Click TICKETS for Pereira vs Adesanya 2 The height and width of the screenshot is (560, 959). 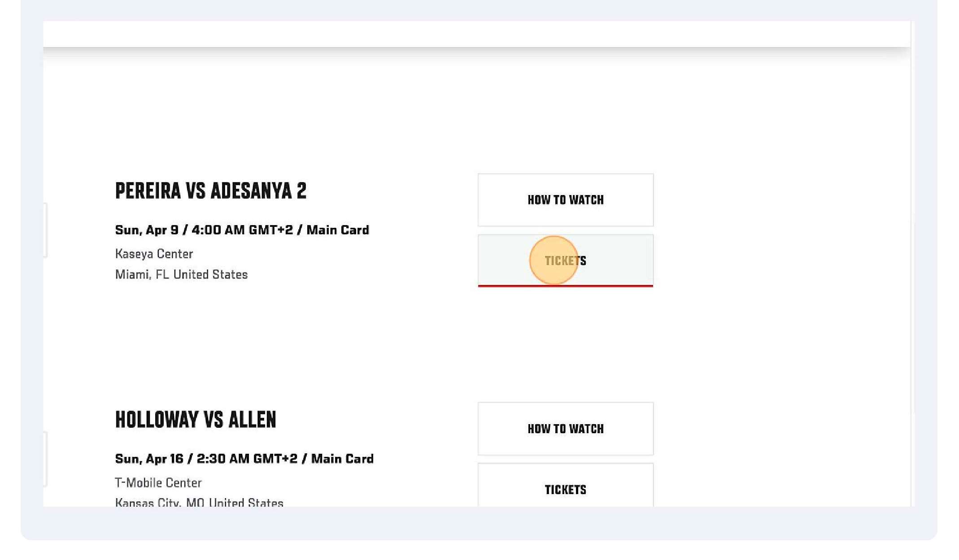[x=565, y=260]
